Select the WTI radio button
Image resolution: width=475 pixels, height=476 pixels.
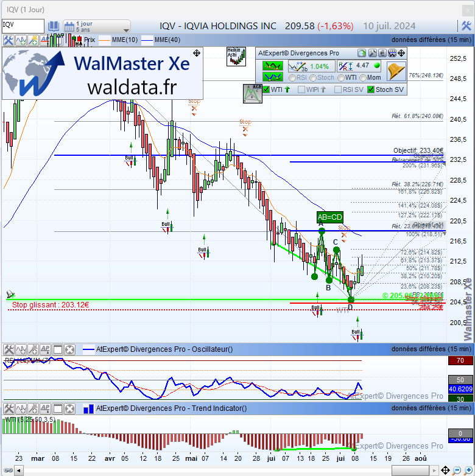pos(341,78)
